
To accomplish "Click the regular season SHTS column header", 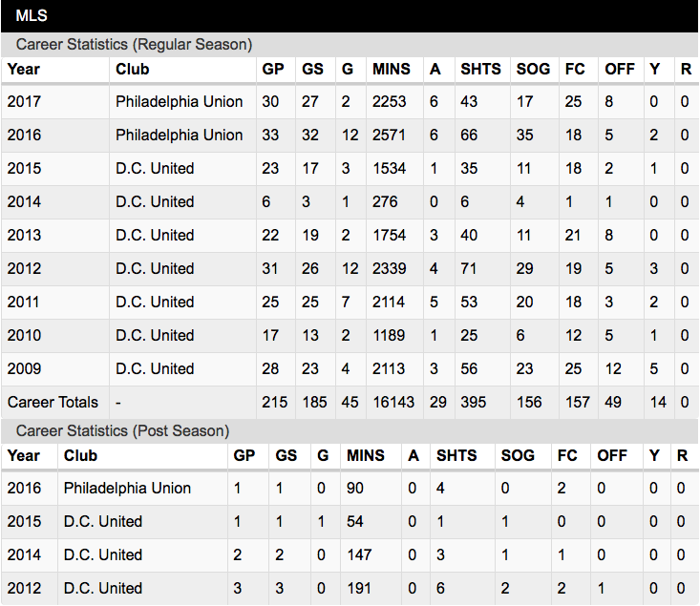I will point(480,69).
